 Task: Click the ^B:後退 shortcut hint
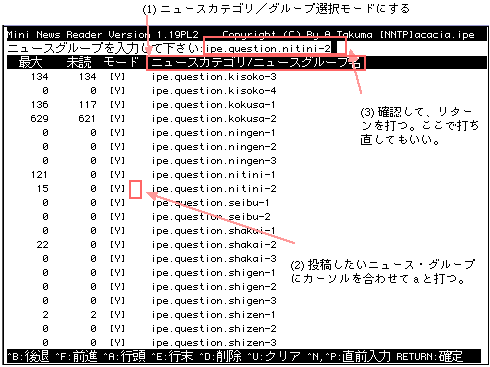pos(28,357)
